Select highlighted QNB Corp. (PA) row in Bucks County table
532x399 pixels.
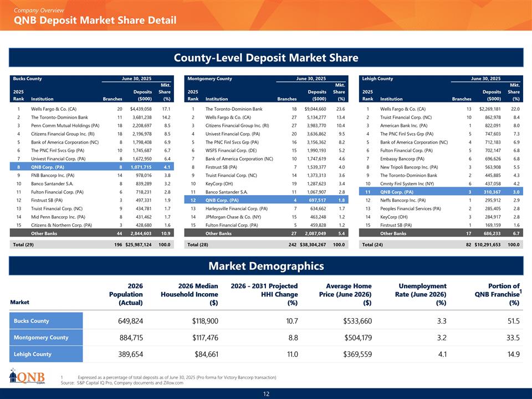(91, 167)
